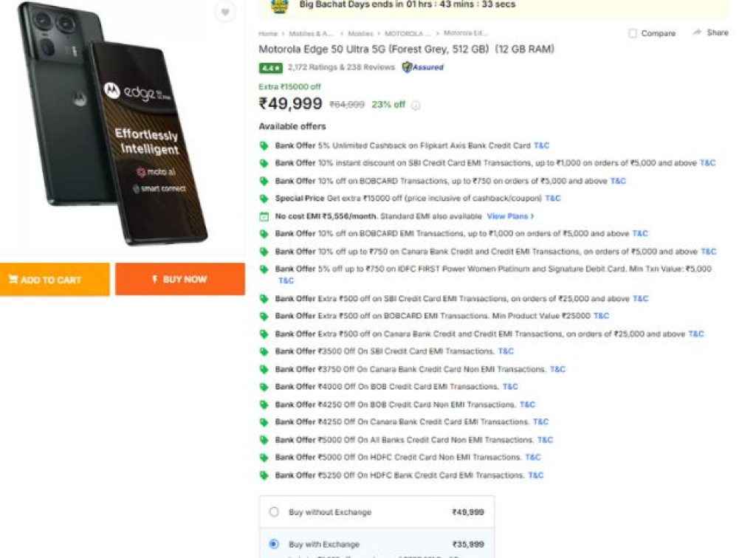
Task: Open MOTOROLA breadcrumb link
Action: (x=407, y=34)
